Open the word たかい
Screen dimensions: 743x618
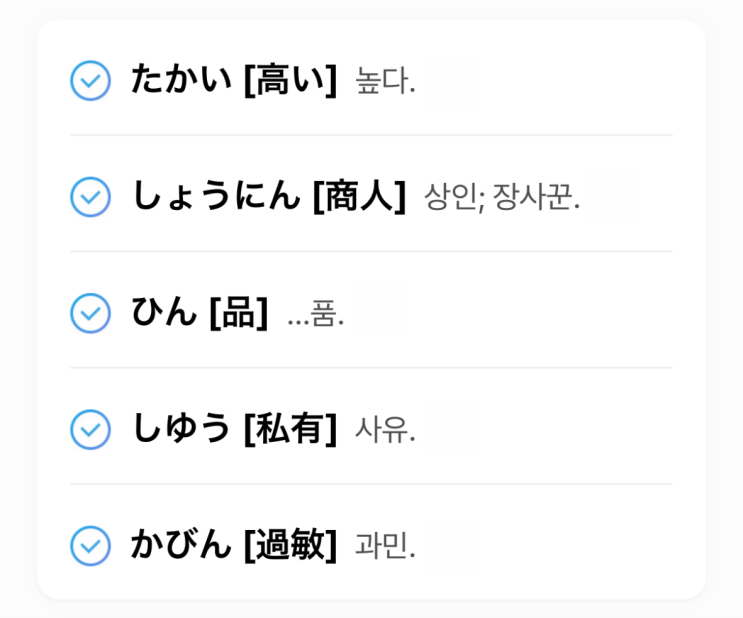(181, 80)
